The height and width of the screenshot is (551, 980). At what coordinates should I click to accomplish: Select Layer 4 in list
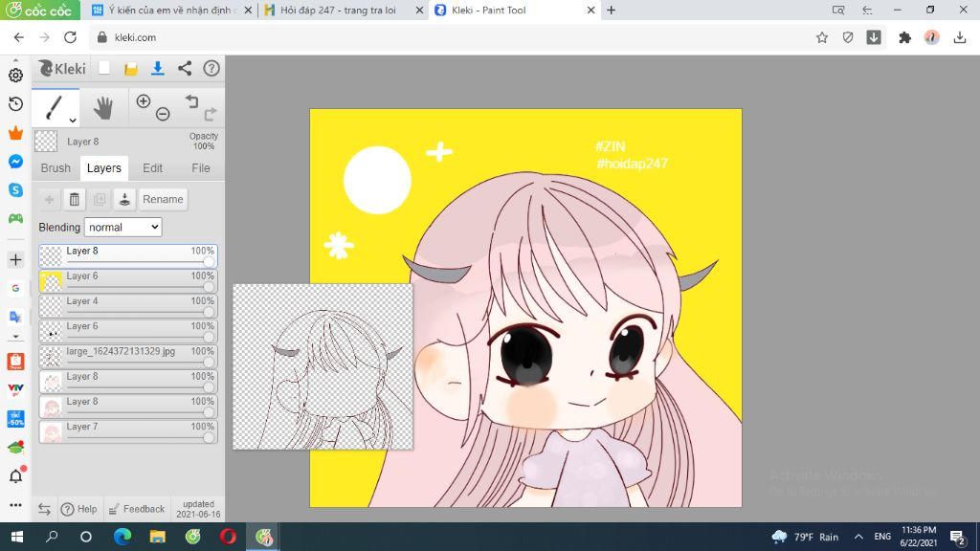tap(128, 305)
